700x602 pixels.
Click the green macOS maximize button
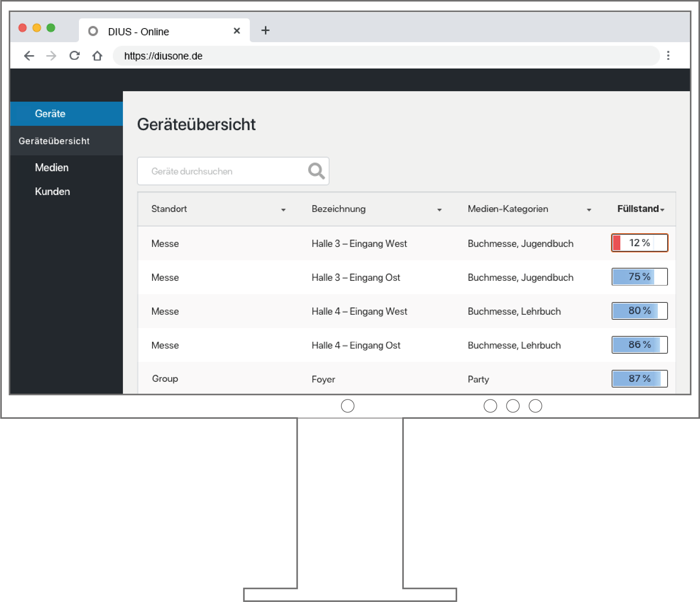coord(51,28)
